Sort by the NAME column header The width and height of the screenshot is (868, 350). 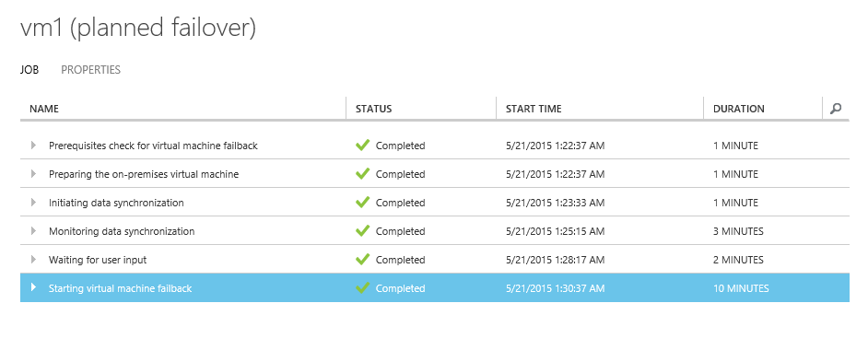pyautogui.click(x=44, y=109)
